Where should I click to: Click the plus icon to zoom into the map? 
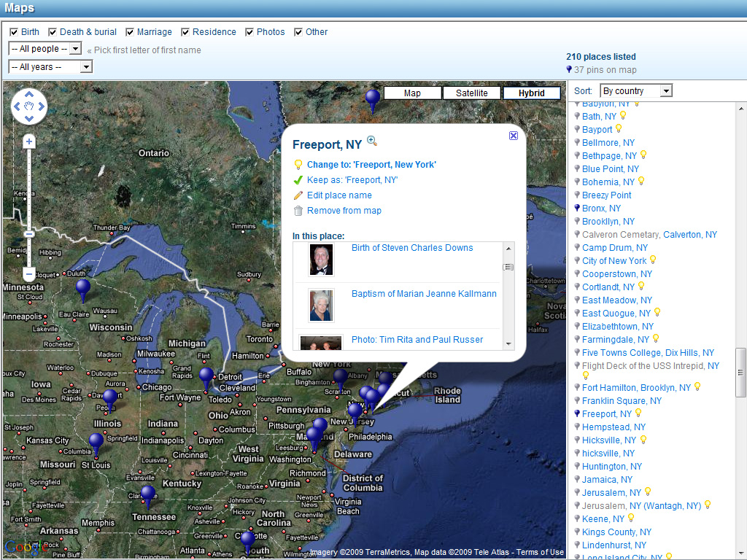click(x=28, y=140)
